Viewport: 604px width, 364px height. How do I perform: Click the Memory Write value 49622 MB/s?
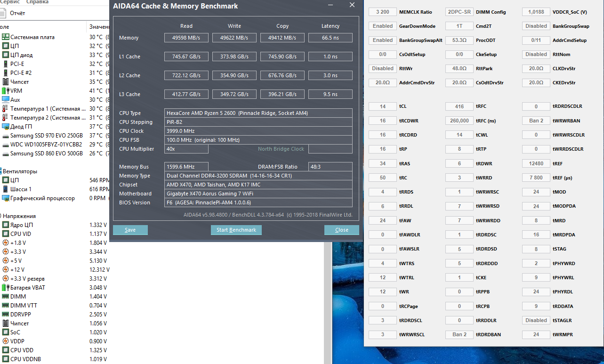pos(234,38)
